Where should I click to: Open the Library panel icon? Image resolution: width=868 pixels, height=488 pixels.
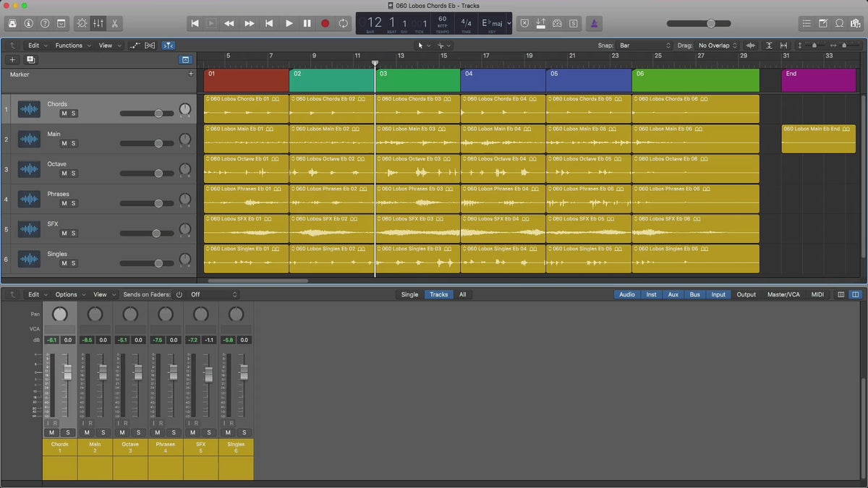pos(12,23)
